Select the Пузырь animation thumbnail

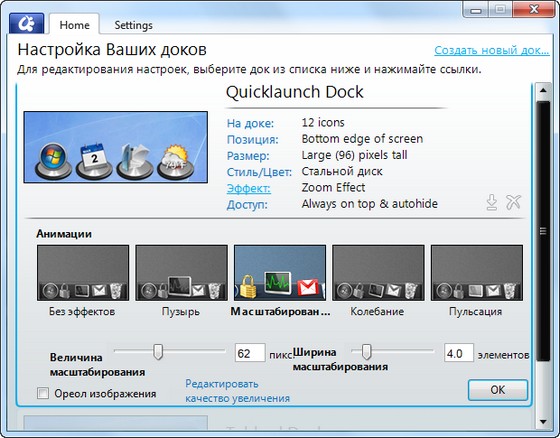point(181,273)
